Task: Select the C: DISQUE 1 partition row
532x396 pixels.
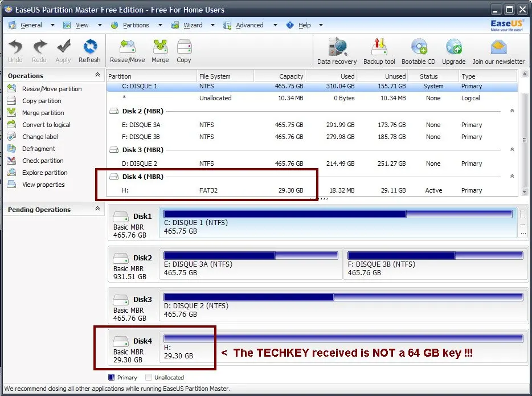Action: point(312,87)
